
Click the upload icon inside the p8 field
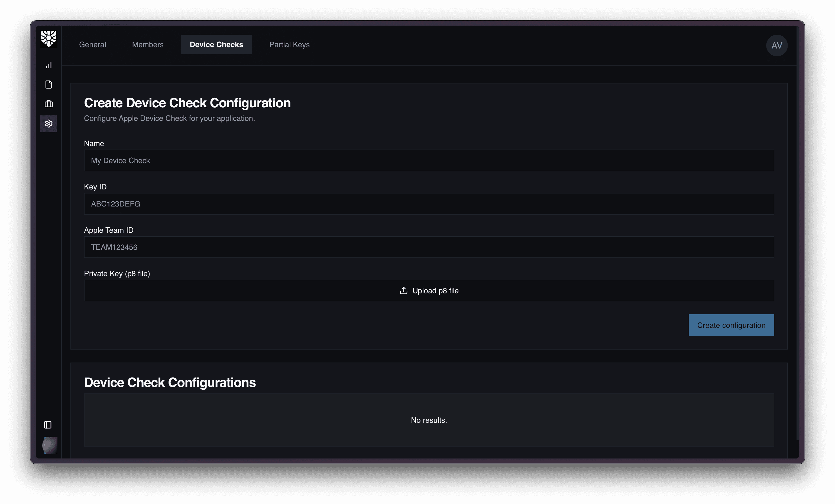tap(403, 290)
